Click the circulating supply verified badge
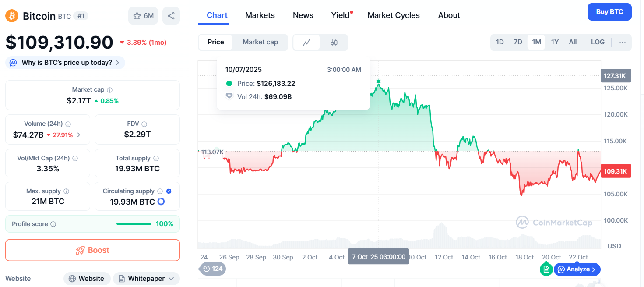The height and width of the screenshot is (287, 644). [x=169, y=191]
